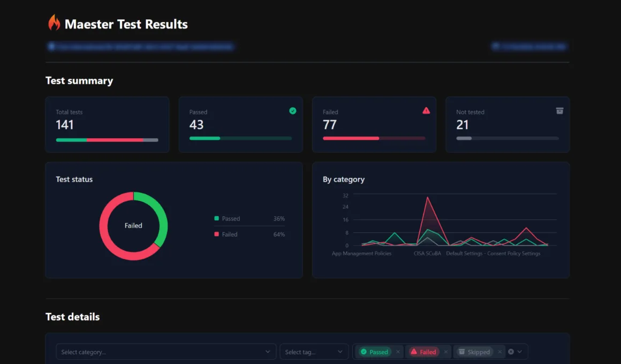Remove the Passed filter chip

[398, 352]
